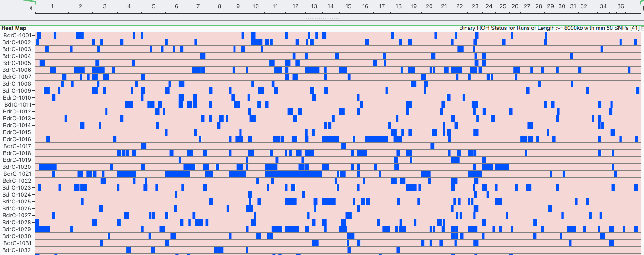Click the left scroll arrow beside the chromosome ruler
The height and width of the screenshot is (255, 644).
click(31, 8)
